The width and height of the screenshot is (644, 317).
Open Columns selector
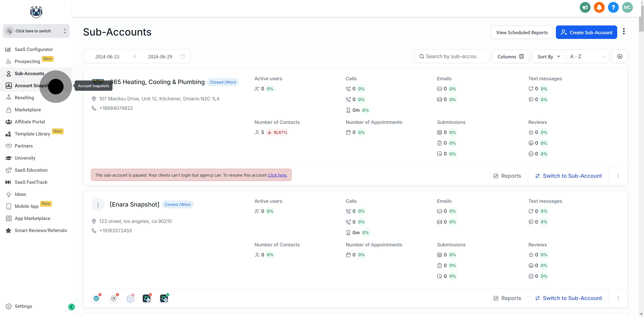[x=510, y=57]
